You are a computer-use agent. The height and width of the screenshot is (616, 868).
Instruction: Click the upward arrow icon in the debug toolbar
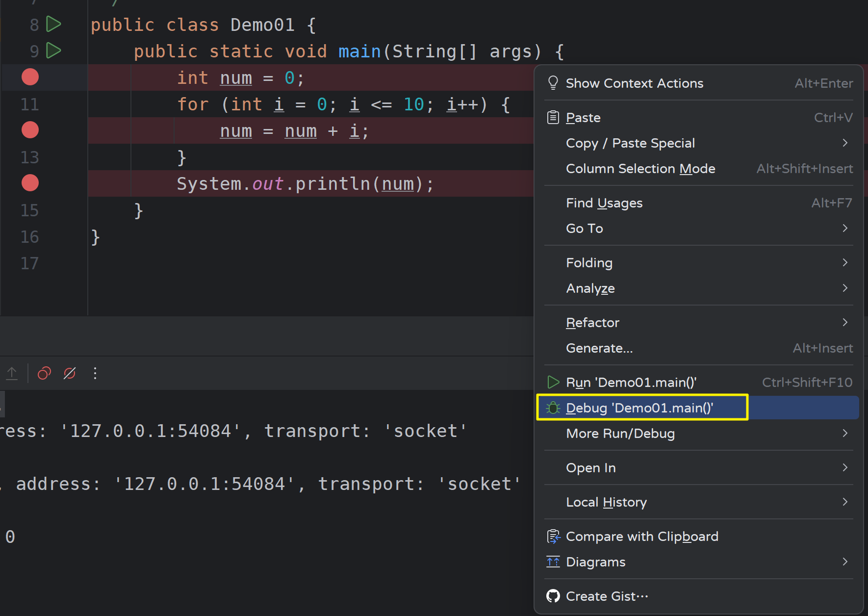point(12,374)
